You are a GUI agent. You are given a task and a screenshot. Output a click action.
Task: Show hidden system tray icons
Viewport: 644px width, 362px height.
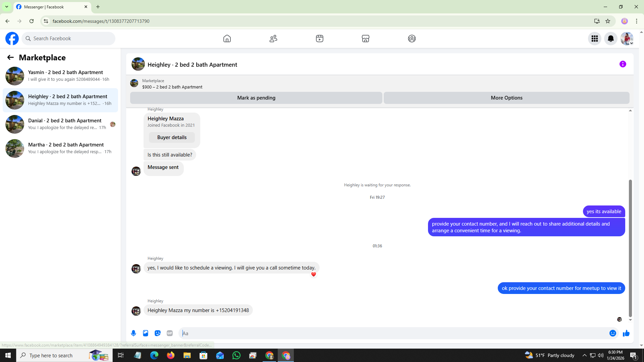point(584,355)
